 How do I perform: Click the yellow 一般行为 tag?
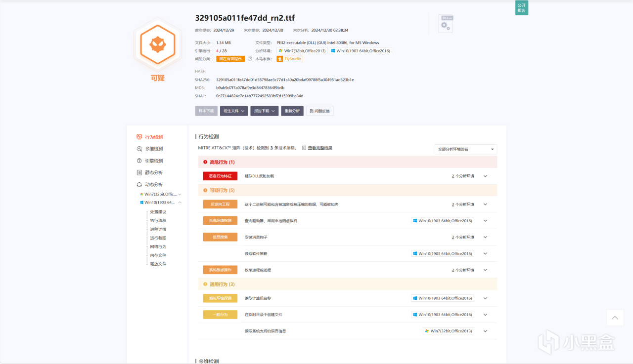click(220, 315)
